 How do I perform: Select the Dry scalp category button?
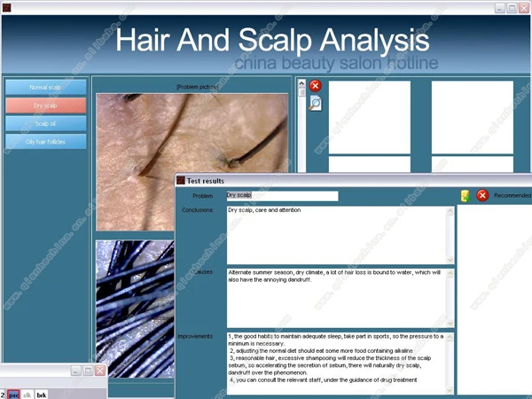tap(45, 106)
